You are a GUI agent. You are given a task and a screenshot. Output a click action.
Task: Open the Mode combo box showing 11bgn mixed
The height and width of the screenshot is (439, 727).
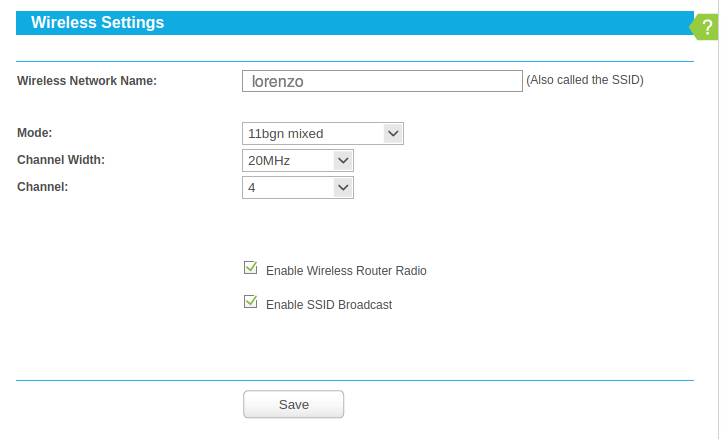tap(312, 133)
